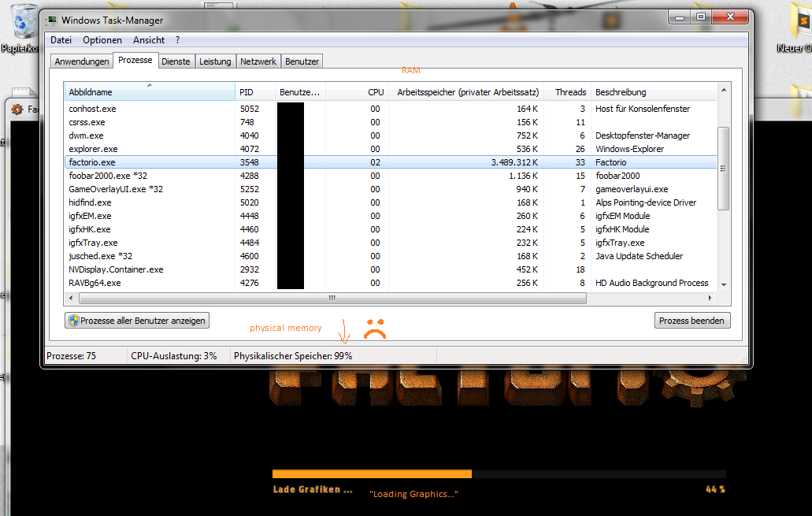Click the Prozesse: 75 status entry
Image resolution: width=812 pixels, height=516 pixels.
click(72, 356)
